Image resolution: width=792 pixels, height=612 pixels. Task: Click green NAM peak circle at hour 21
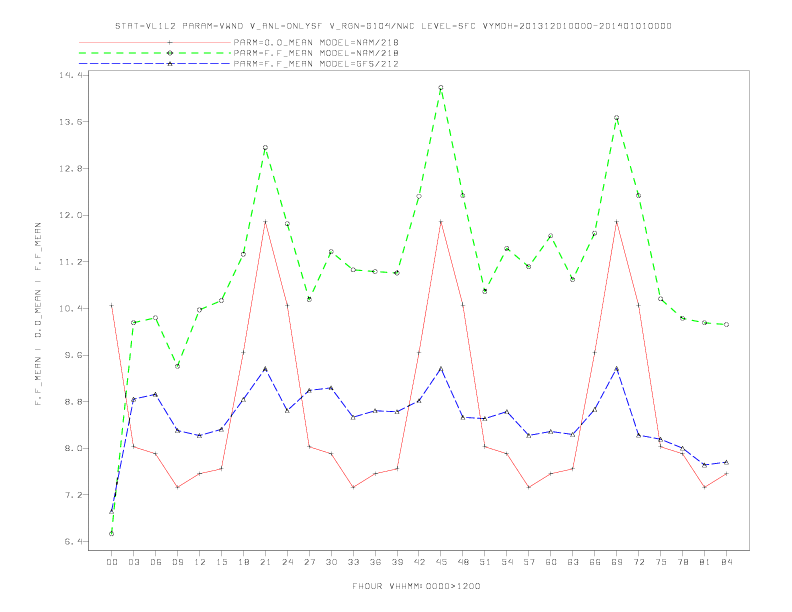265,148
